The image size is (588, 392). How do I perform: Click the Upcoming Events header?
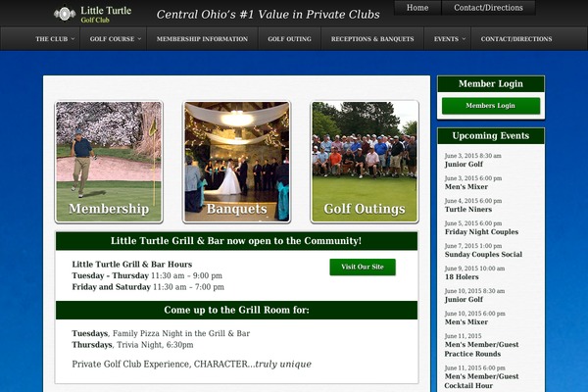(x=491, y=136)
